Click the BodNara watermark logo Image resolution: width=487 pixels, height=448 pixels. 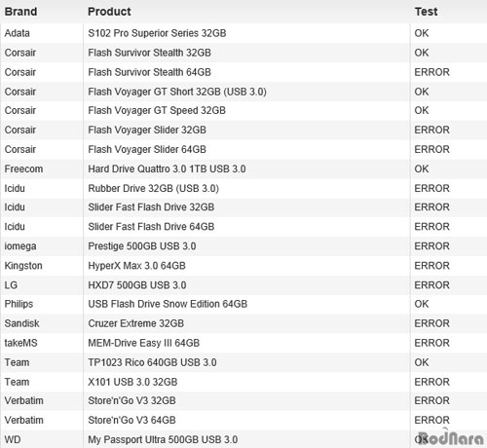(x=451, y=437)
